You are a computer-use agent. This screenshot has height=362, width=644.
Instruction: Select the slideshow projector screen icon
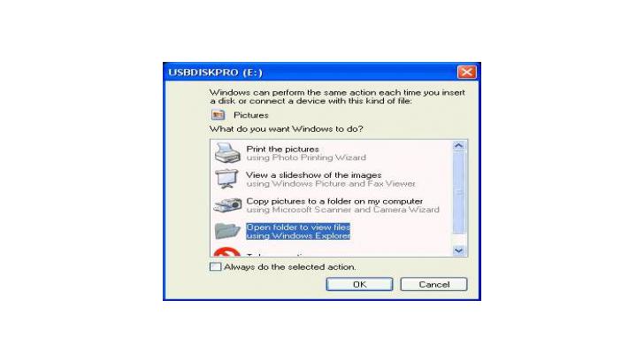[x=227, y=179]
